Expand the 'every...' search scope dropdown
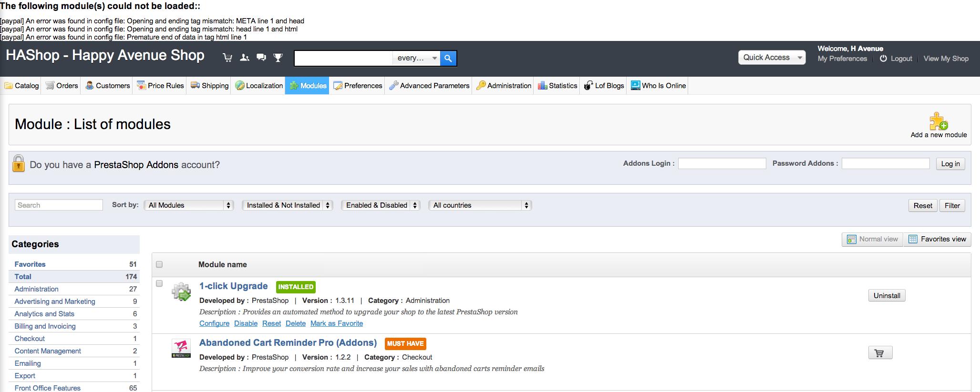 (417, 58)
